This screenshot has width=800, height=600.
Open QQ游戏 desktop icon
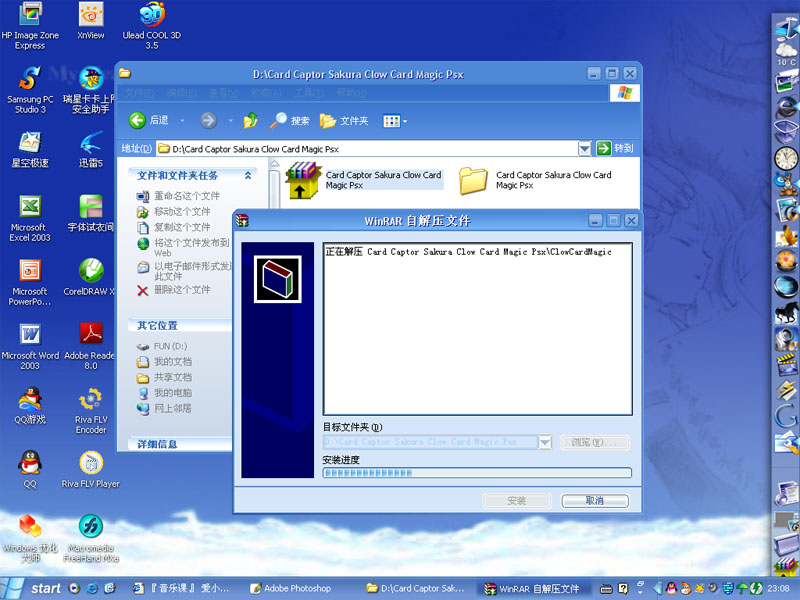click(30, 406)
